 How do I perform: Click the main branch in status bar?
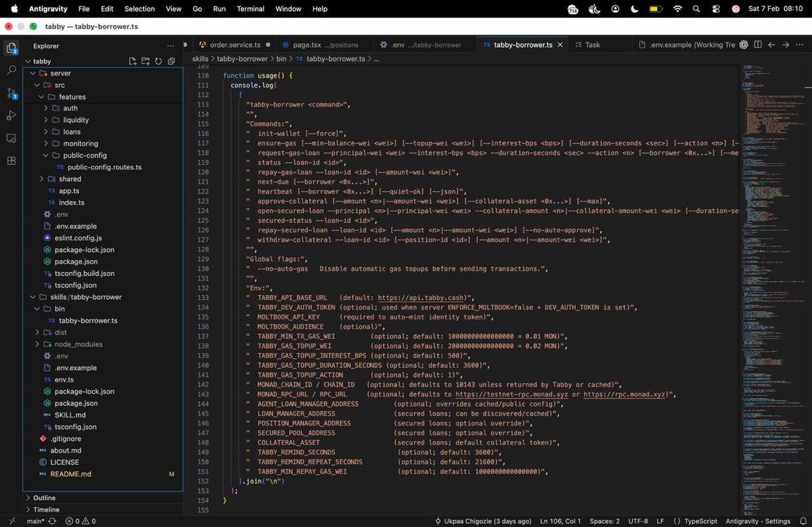35,521
